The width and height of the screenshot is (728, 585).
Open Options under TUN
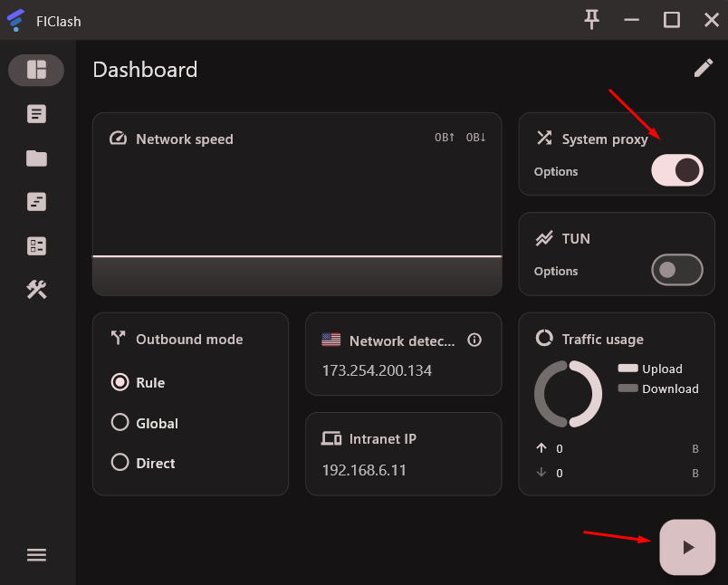click(x=556, y=271)
